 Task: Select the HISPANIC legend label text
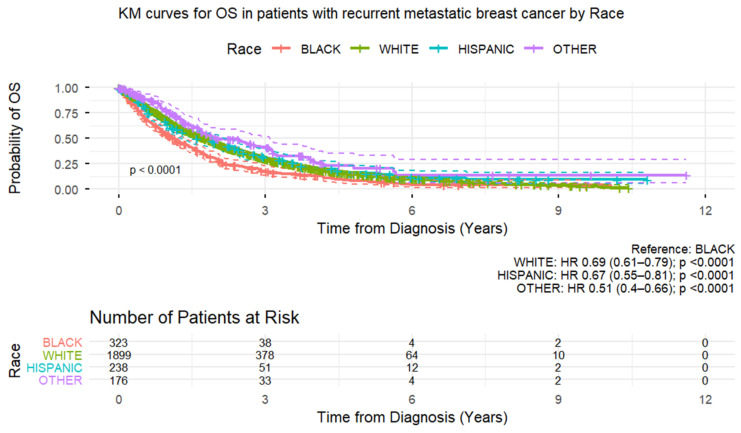(486, 49)
